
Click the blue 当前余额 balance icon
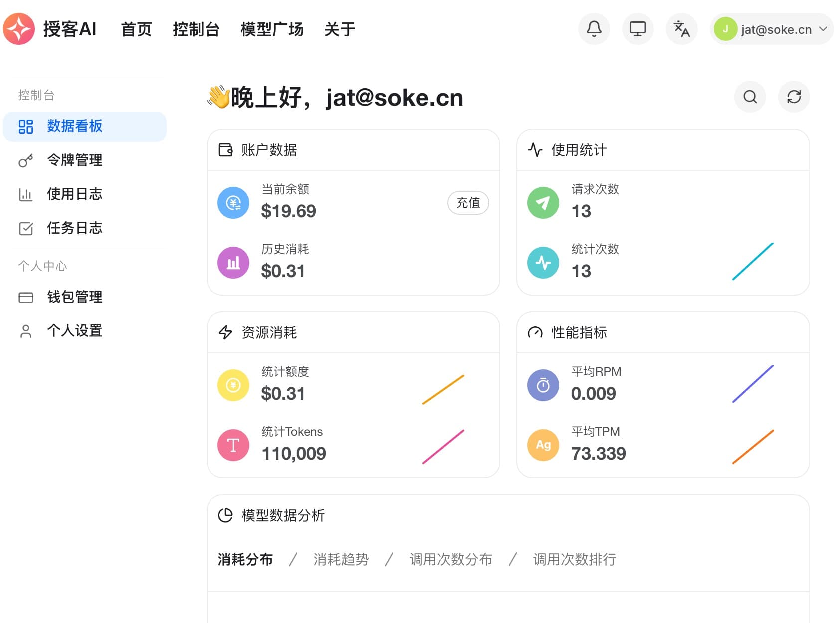point(233,203)
